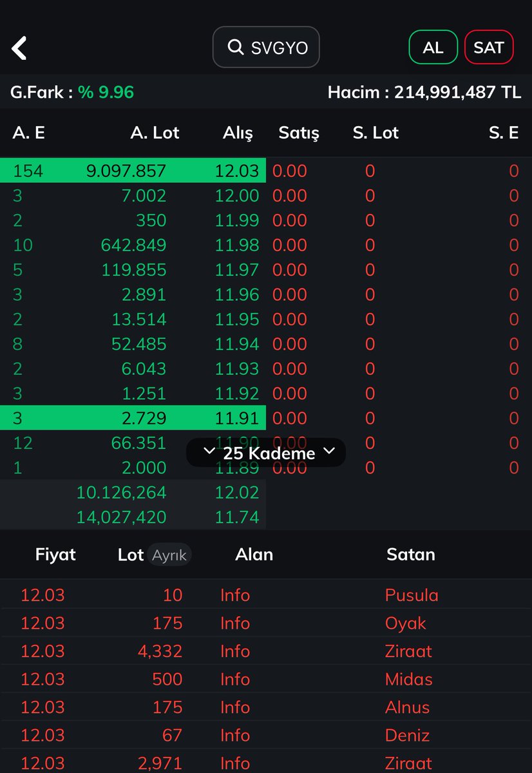This screenshot has width=532, height=773.
Task: Select the S. E column header
Action: tap(504, 133)
